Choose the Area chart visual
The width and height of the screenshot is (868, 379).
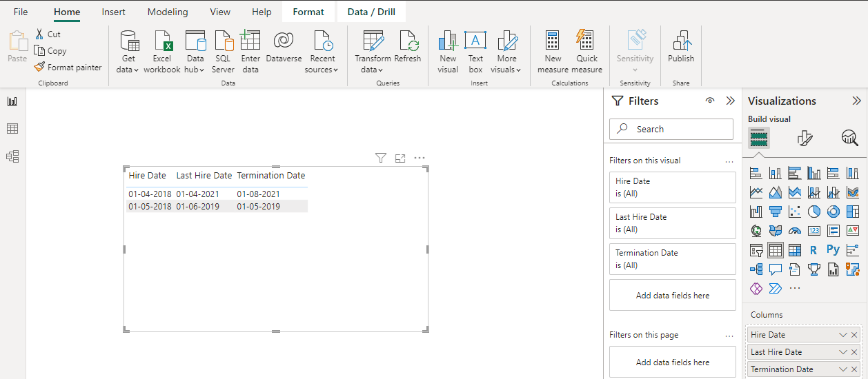[x=775, y=192]
